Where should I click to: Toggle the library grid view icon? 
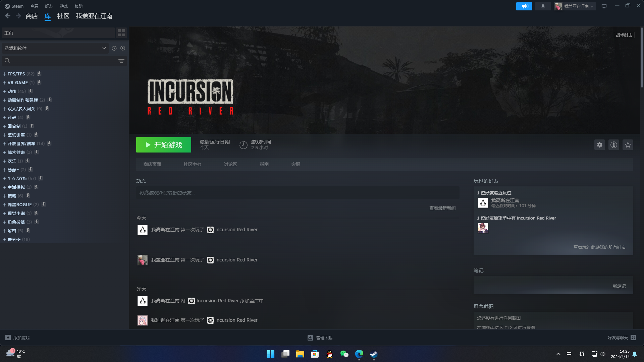(121, 33)
